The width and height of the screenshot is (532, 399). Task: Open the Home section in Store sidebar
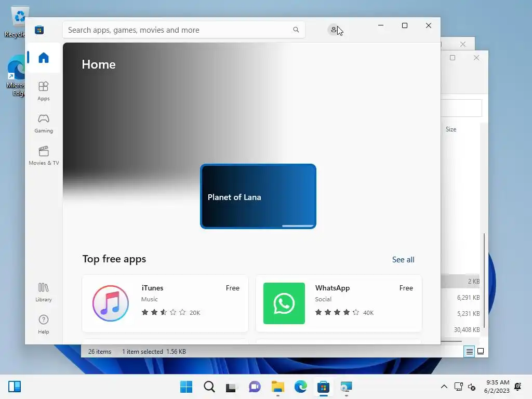click(44, 58)
